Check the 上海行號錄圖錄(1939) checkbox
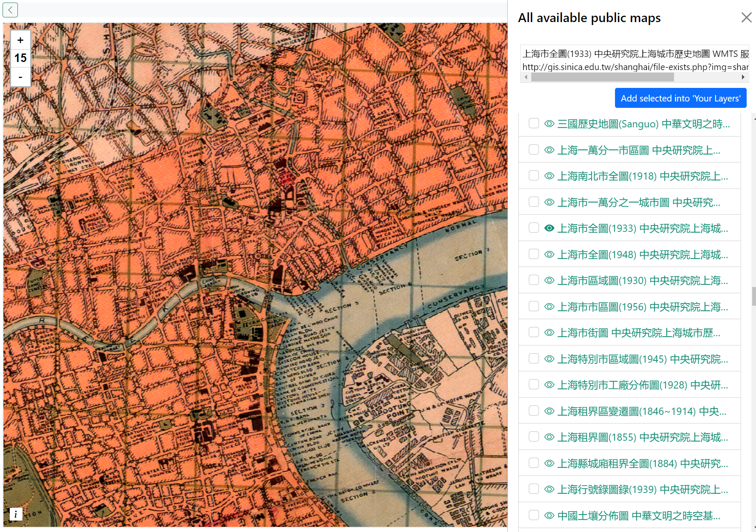This screenshot has height=532, width=756. point(534,489)
